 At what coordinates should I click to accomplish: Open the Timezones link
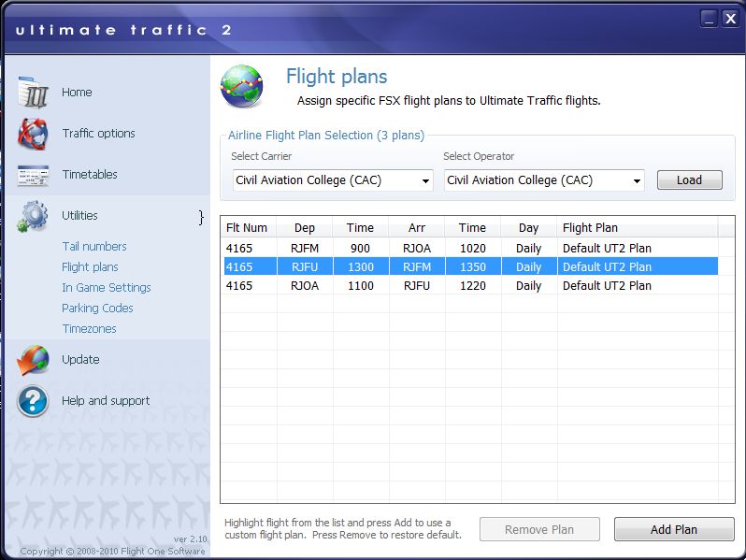(x=90, y=329)
